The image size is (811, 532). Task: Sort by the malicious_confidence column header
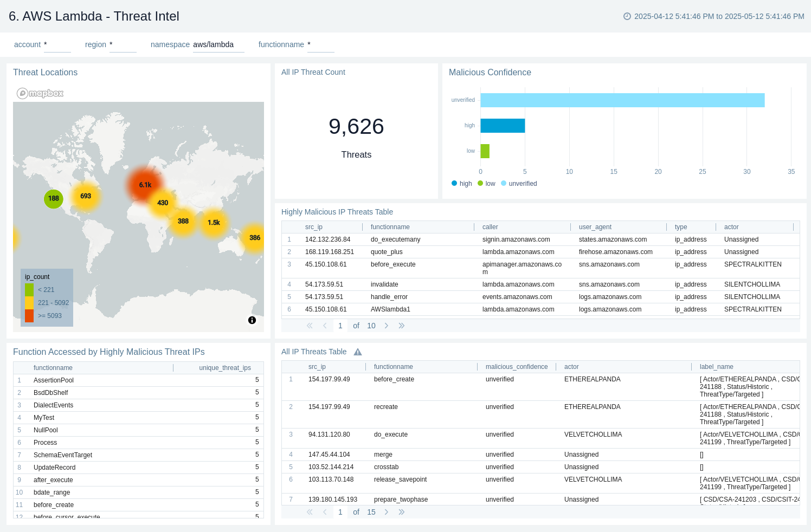[x=516, y=367]
